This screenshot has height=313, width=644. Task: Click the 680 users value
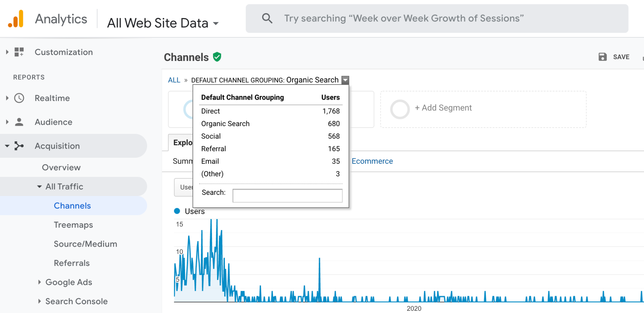334,124
